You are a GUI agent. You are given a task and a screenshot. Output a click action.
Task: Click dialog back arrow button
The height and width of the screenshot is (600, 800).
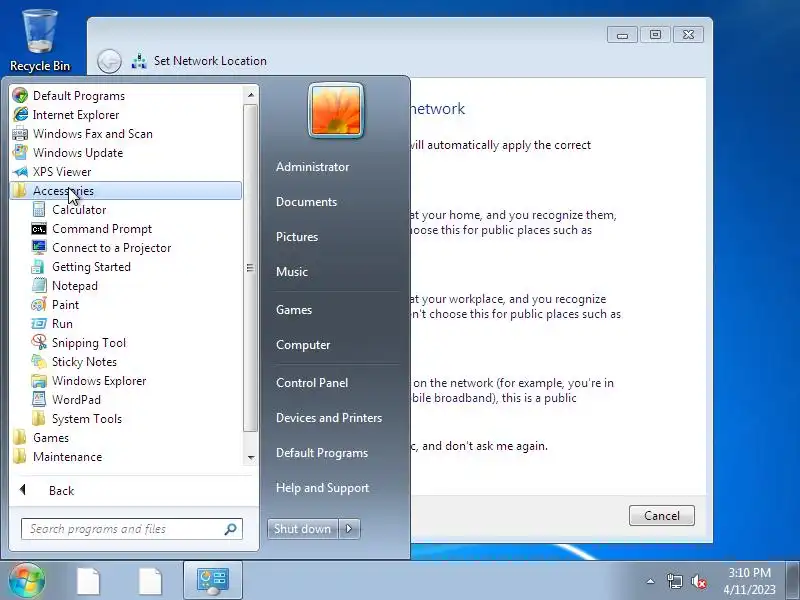[109, 61]
